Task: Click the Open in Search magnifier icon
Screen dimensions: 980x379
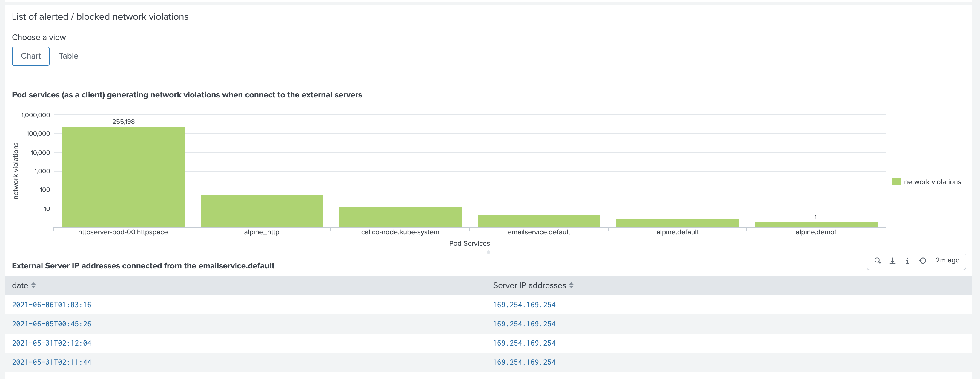Action: (877, 261)
